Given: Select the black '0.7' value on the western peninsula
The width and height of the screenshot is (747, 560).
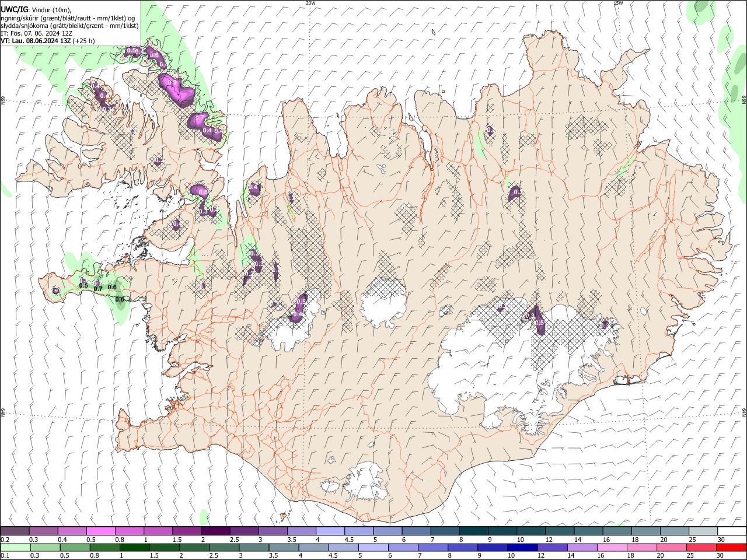Looking at the screenshot, I should pos(98,289).
